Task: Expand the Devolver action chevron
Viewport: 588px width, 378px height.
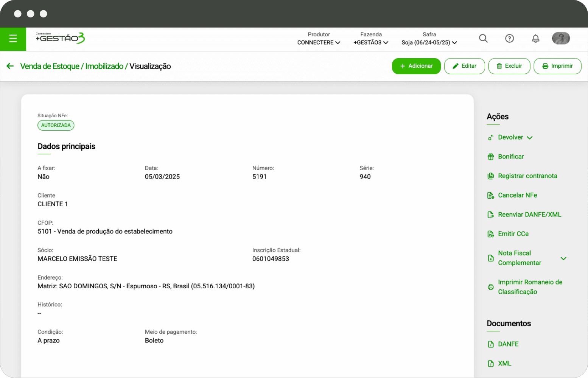Action: (x=530, y=138)
